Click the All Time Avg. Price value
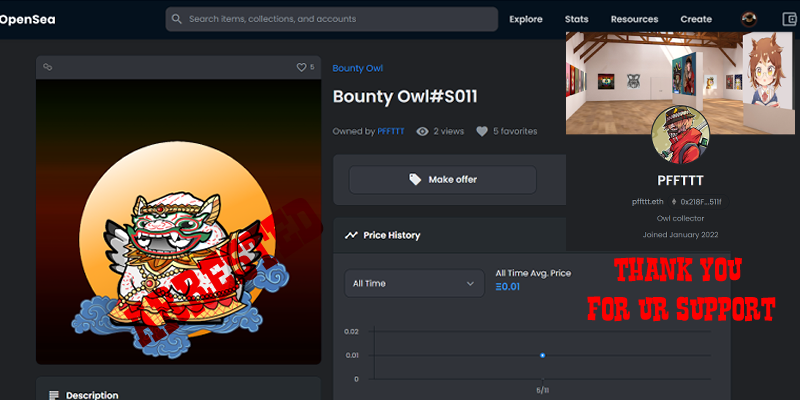800x400 pixels. click(x=508, y=287)
